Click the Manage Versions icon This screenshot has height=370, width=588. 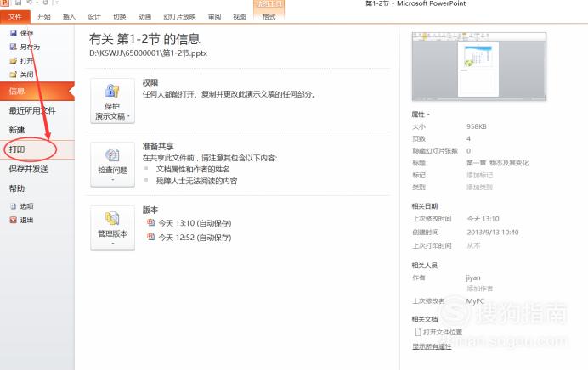click(x=112, y=218)
